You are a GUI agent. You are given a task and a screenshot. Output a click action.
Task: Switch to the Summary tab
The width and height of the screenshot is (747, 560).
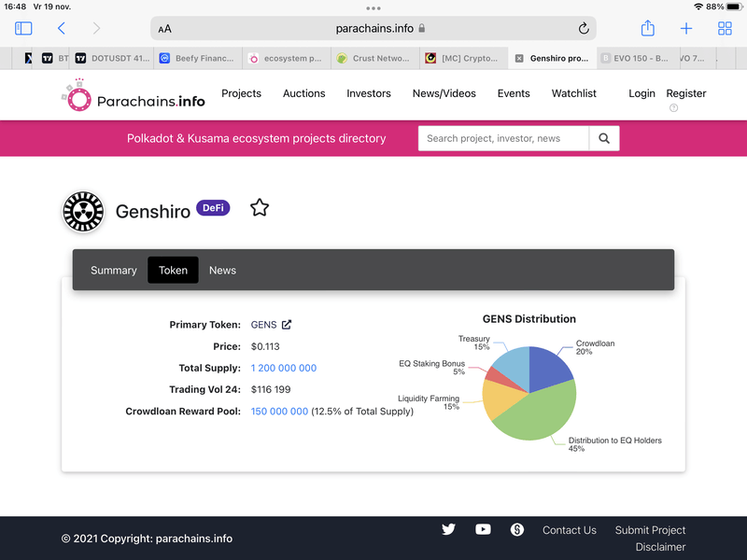point(113,270)
